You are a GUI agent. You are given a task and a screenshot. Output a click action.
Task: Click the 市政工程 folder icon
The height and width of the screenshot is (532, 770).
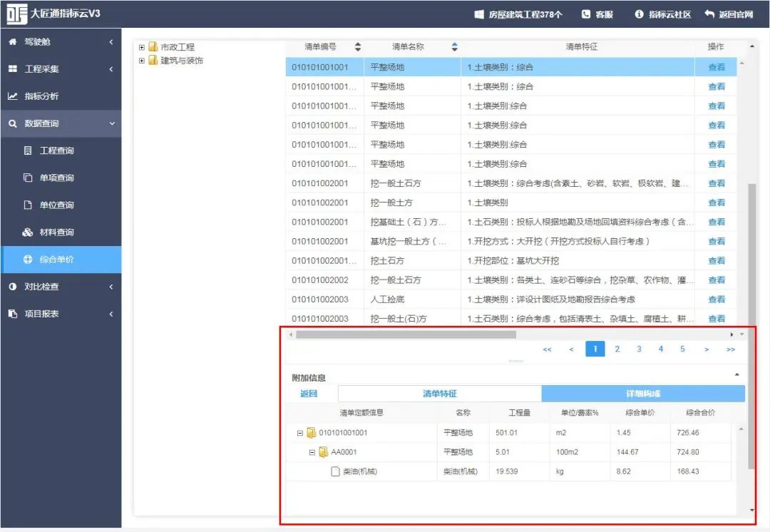click(x=153, y=46)
